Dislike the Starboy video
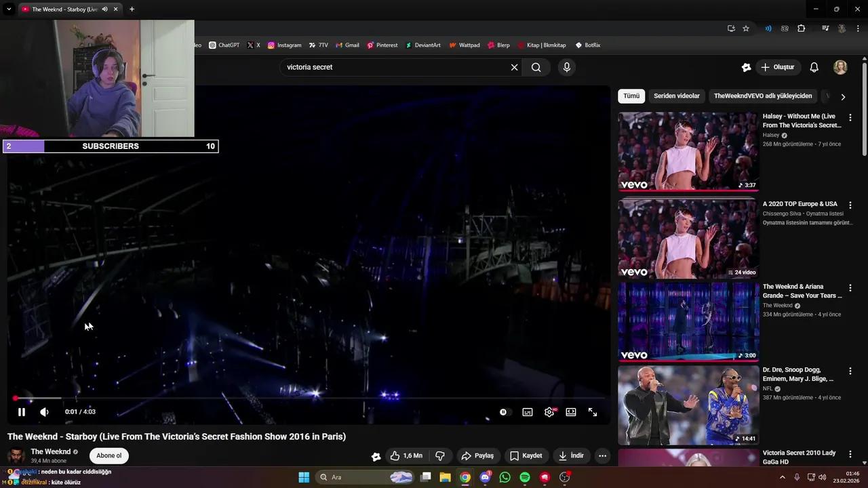 pyautogui.click(x=439, y=456)
